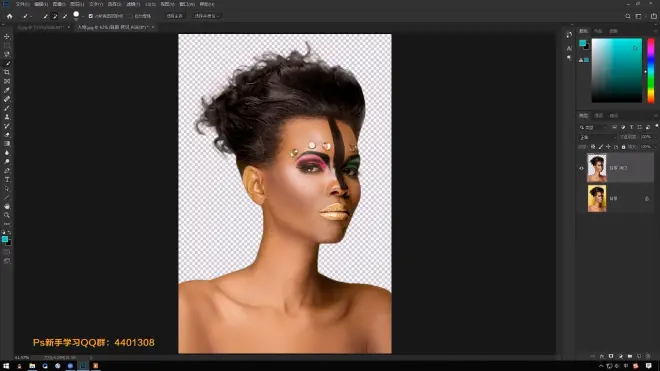Select the Brush tool
This screenshot has height=371, width=660.
point(7,108)
